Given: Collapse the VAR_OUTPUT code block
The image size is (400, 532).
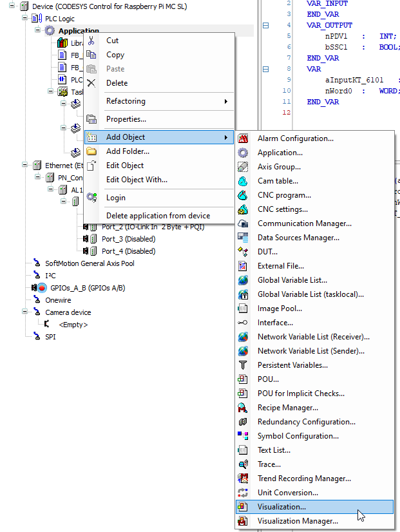Looking at the screenshot, I should (x=266, y=26).
